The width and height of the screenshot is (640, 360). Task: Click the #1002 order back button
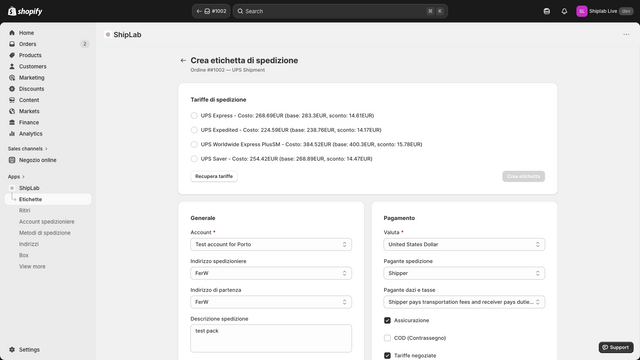(x=211, y=11)
